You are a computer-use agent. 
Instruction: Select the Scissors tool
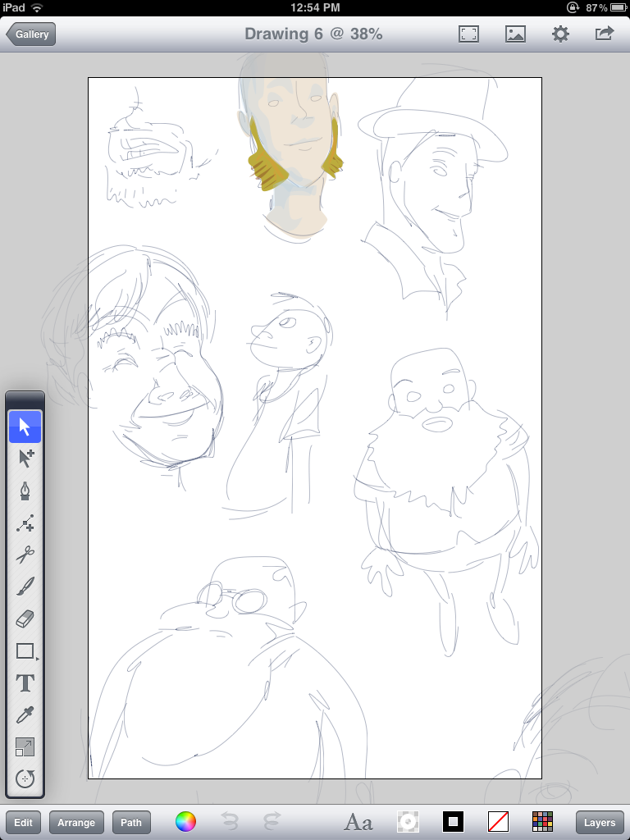(x=25, y=555)
